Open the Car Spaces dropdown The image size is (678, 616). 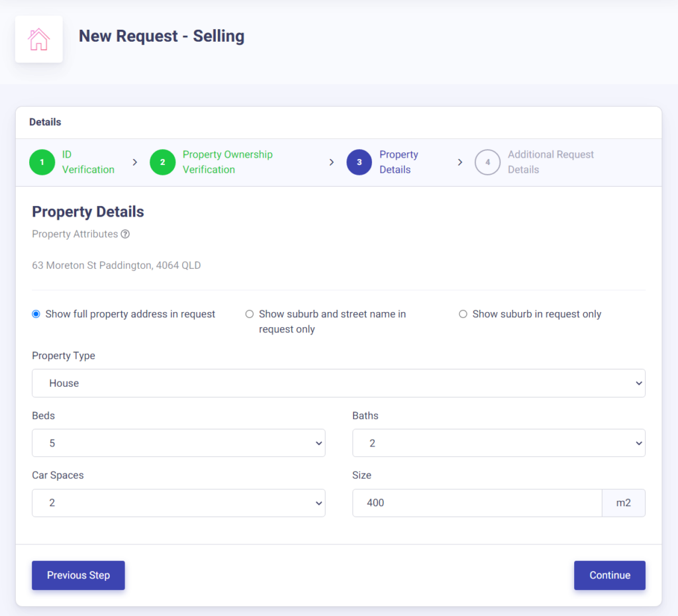pos(178,503)
